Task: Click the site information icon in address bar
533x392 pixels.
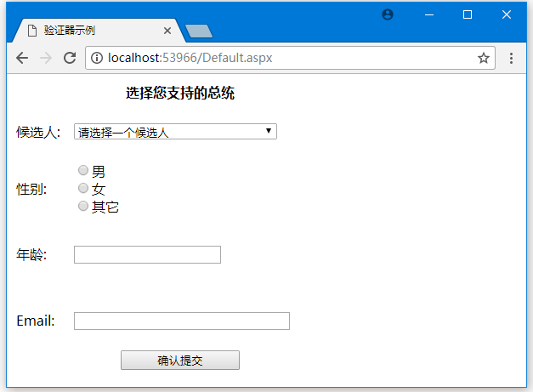Action: (x=97, y=58)
